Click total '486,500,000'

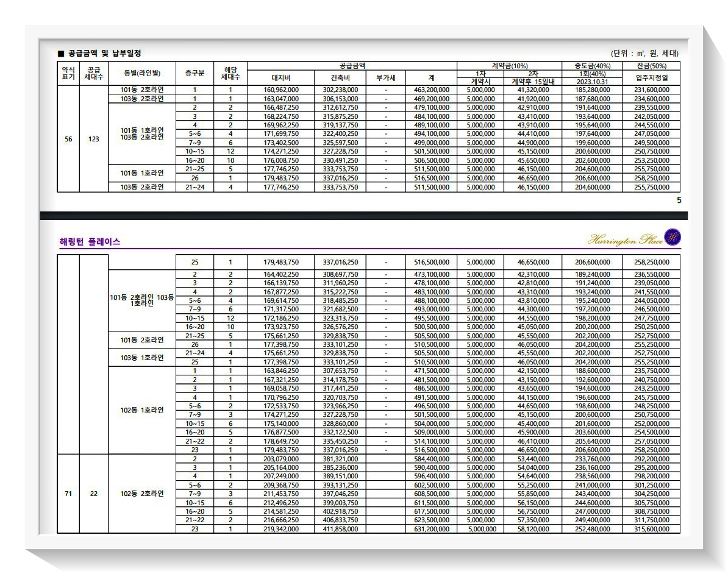pyautogui.click(x=431, y=388)
